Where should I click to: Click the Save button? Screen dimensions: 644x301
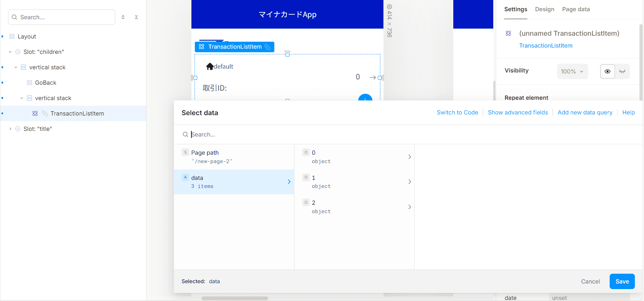click(622, 281)
